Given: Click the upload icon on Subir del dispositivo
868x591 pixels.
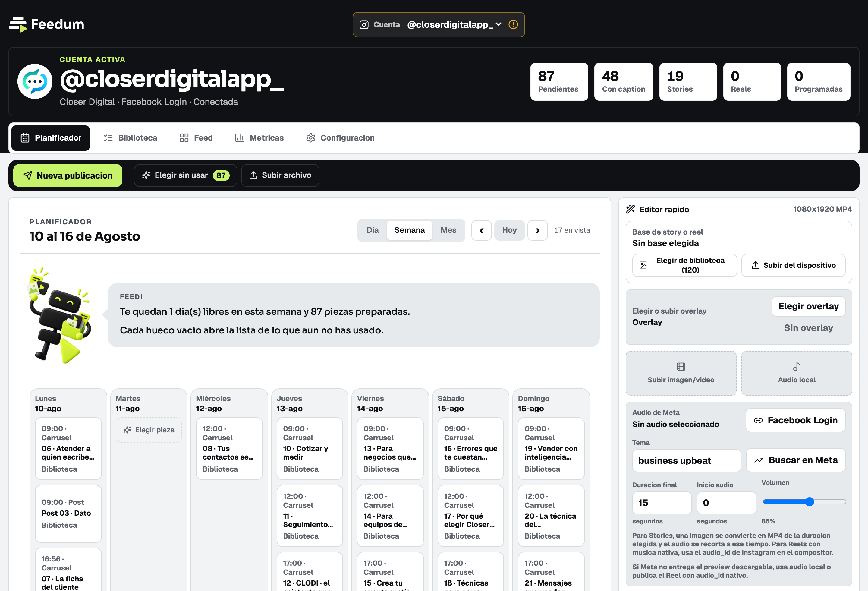Looking at the screenshot, I should click(x=756, y=265).
